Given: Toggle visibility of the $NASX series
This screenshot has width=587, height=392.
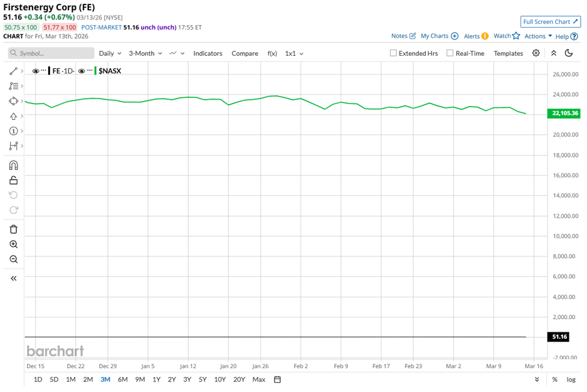Looking at the screenshot, I should click(x=82, y=71).
